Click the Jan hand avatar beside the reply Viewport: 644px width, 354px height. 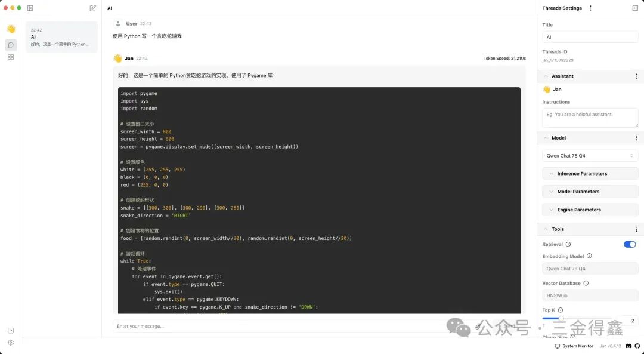click(x=118, y=59)
